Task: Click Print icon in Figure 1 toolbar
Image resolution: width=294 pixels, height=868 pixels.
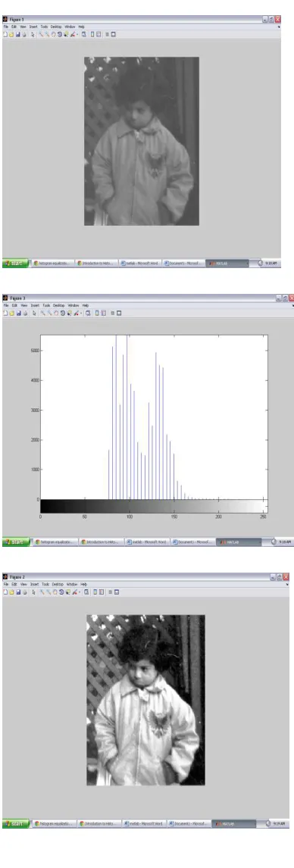Action: coord(23,34)
